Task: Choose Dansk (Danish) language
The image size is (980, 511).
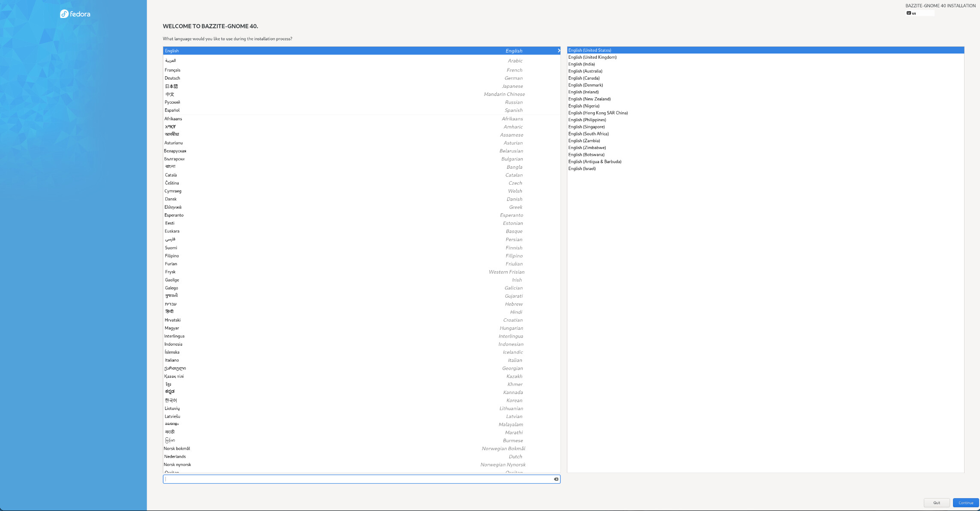Action: click(361, 199)
